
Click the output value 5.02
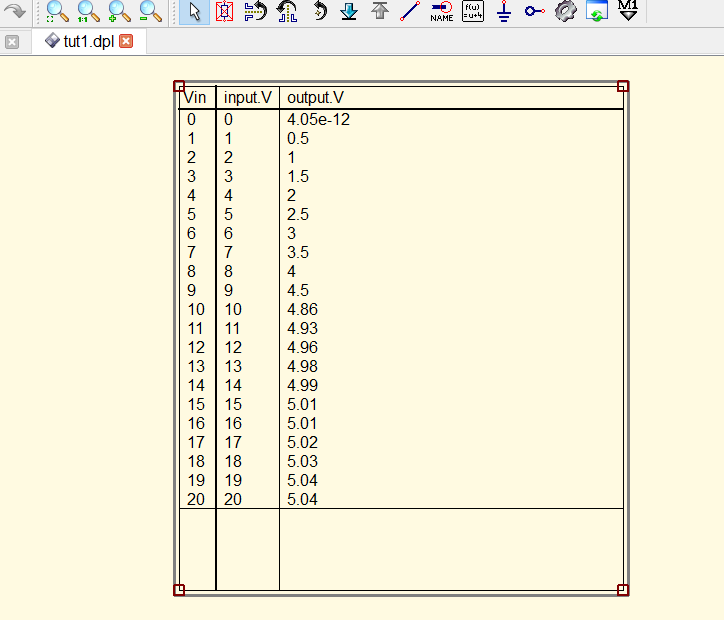coord(302,442)
